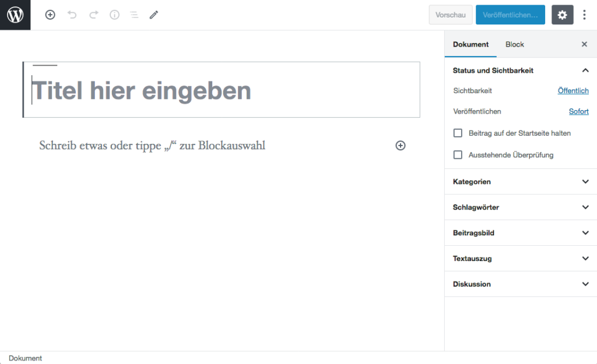
Task: Redo the last undone change
Action: coord(94,15)
